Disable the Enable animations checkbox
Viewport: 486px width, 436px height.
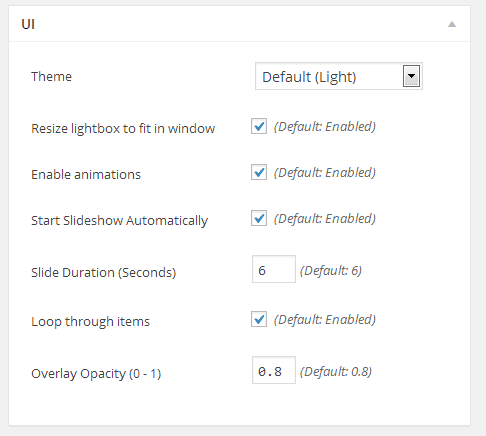point(259,172)
